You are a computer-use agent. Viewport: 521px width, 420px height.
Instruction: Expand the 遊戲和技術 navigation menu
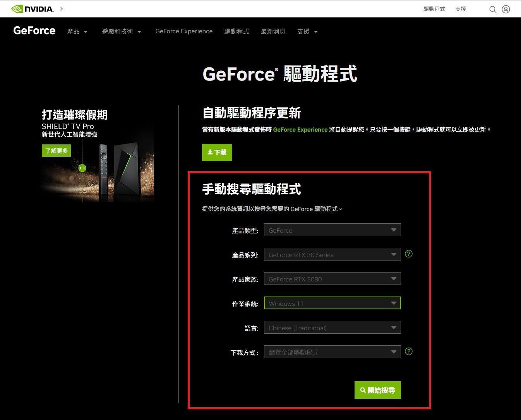(x=122, y=31)
